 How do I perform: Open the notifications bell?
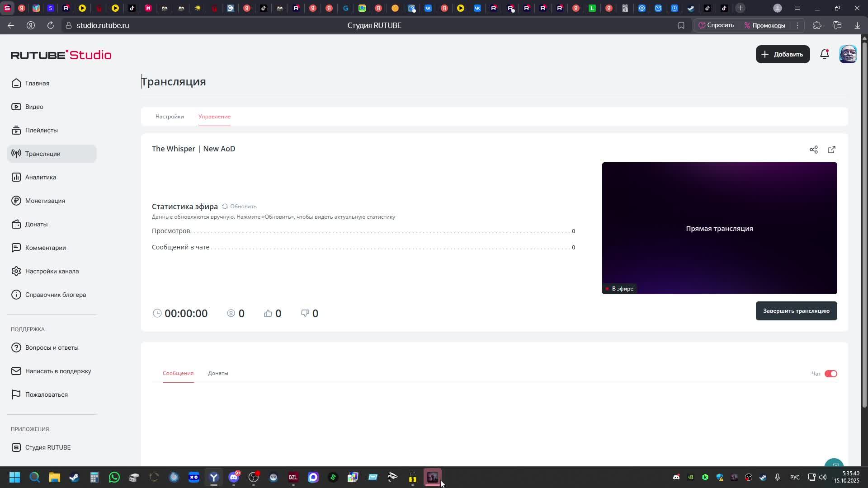point(824,54)
